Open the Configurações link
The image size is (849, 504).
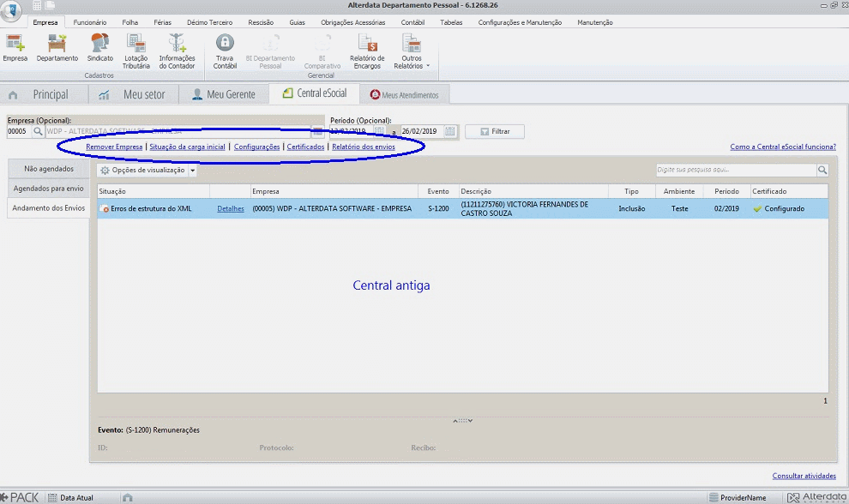click(256, 147)
